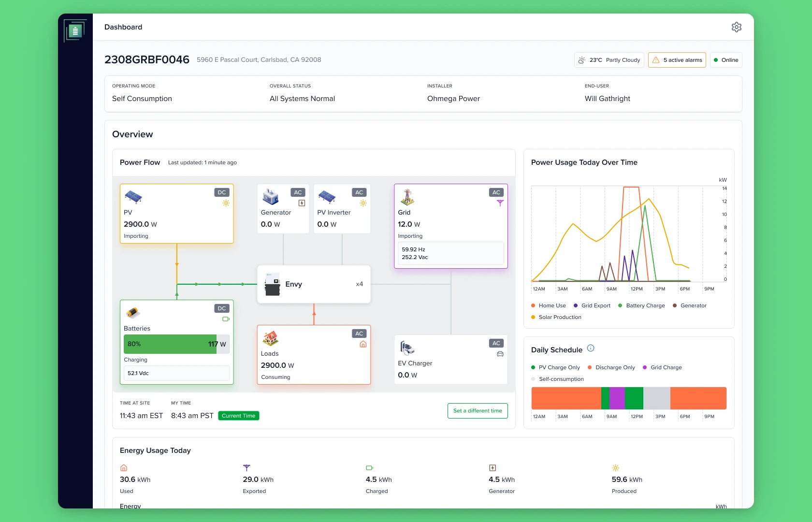Image resolution: width=812 pixels, height=522 pixels.
Task: Toggle Grid Export series in chart legend
Action: 592,305
